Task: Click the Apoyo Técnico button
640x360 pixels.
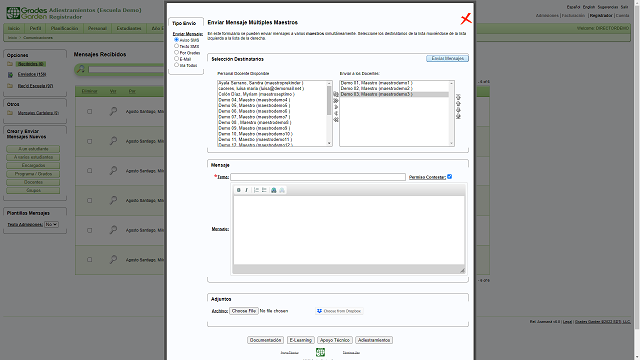Action: pos(335,340)
